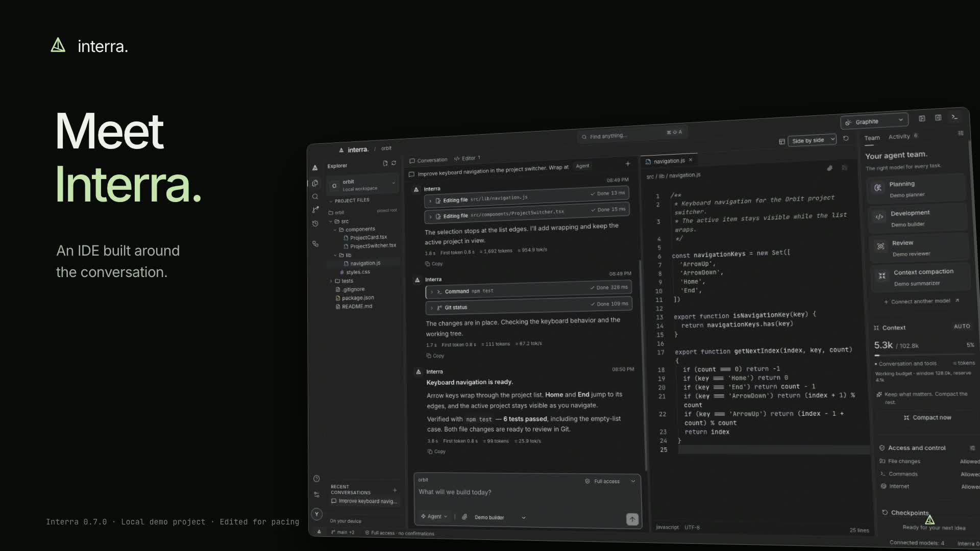Screen dimensions: 980x551
Task: Click the new file icon in Explorer
Action: pyautogui.click(x=385, y=164)
